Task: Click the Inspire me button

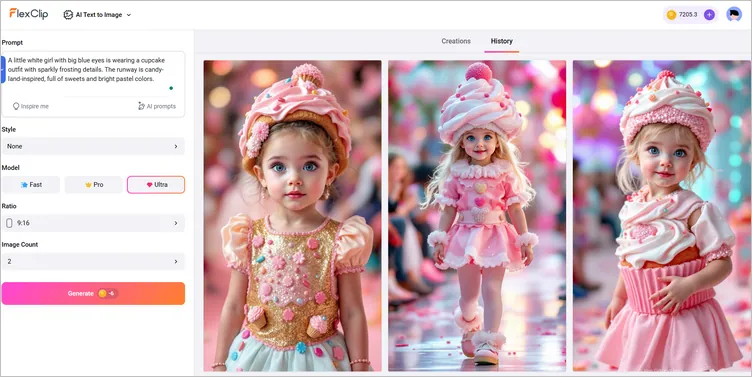Action: 31,106
